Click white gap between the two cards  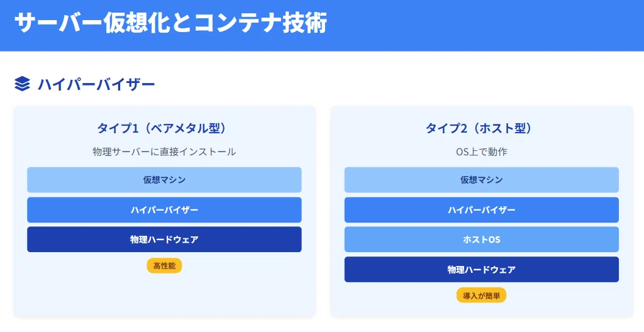point(323,212)
